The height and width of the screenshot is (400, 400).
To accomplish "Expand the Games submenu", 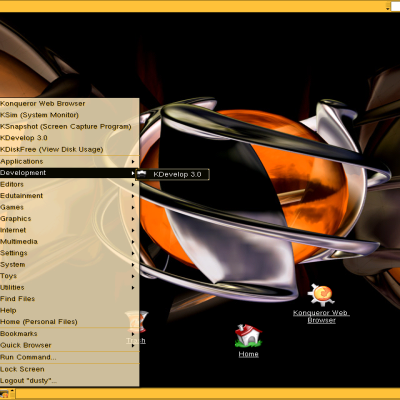I will [x=69, y=207].
